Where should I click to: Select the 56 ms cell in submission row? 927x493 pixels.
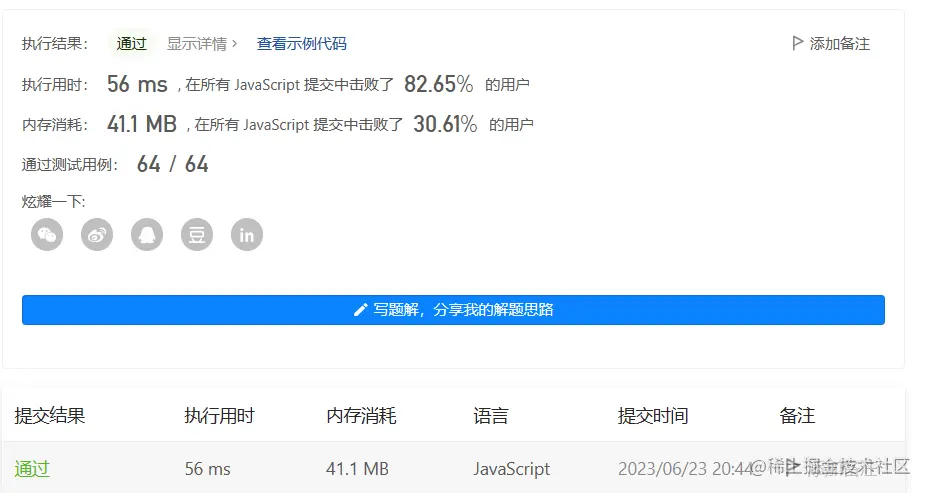[x=208, y=469]
